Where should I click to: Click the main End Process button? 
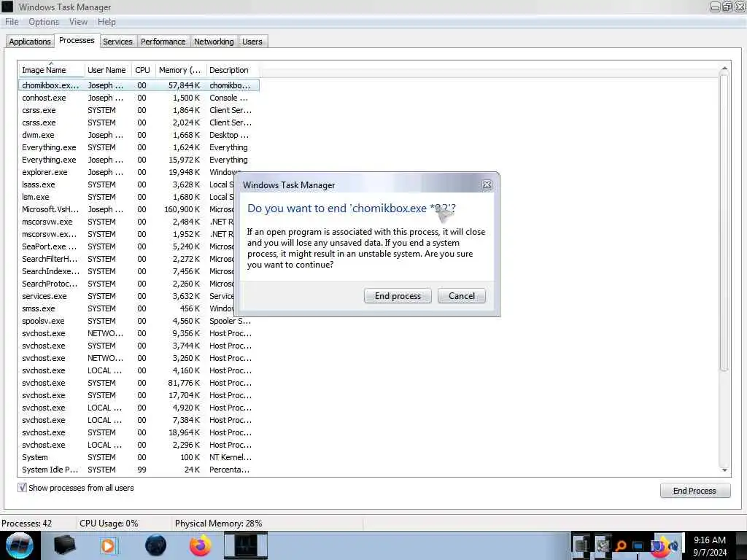click(694, 491)
